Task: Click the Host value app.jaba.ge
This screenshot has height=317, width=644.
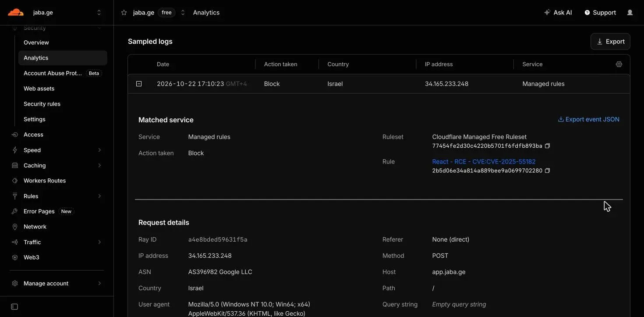Action: (x=449, y=272)
